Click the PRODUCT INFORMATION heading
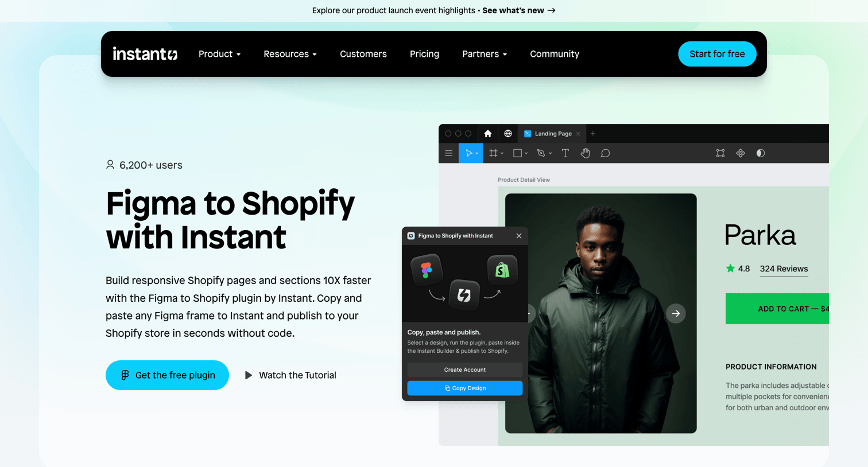Image resolution: width=868 pixels, height=467 pixels. point(771,367)
